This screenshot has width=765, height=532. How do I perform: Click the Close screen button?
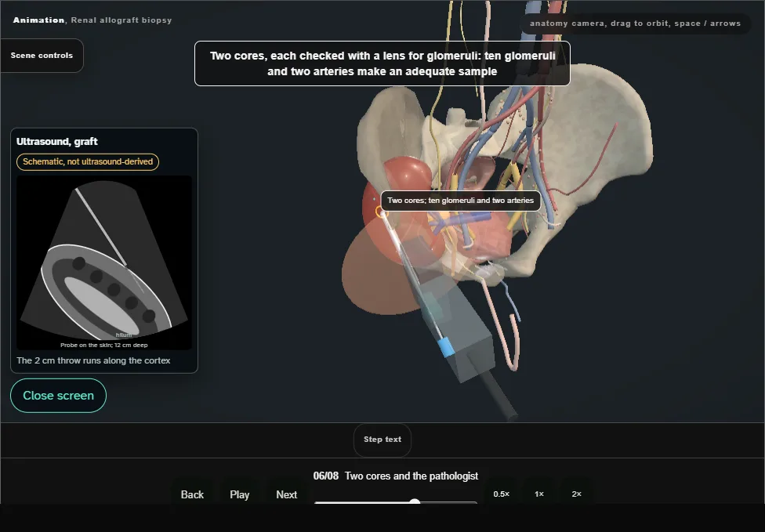point(59,396)
